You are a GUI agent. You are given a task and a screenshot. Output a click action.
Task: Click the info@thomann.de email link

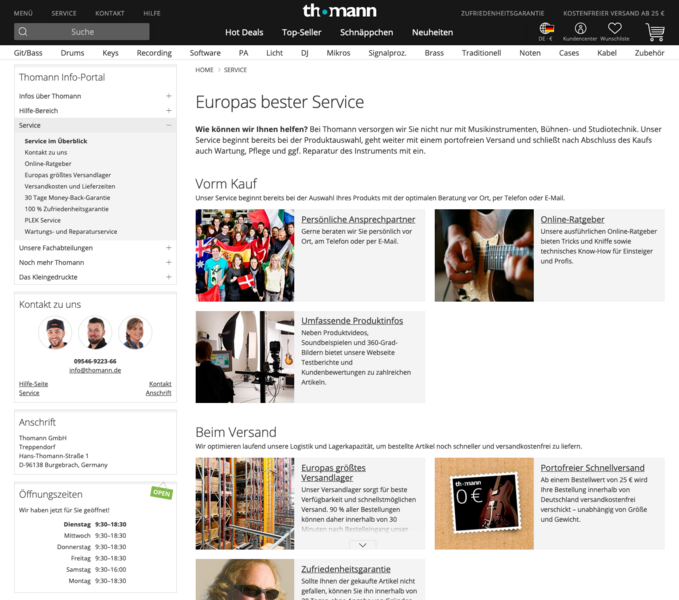[95, 371]
